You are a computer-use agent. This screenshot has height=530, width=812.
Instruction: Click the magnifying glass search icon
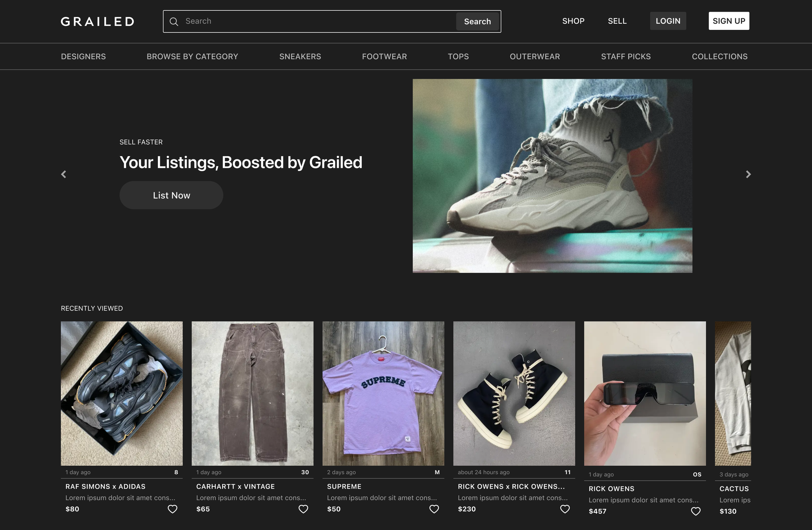coord(174,21)
